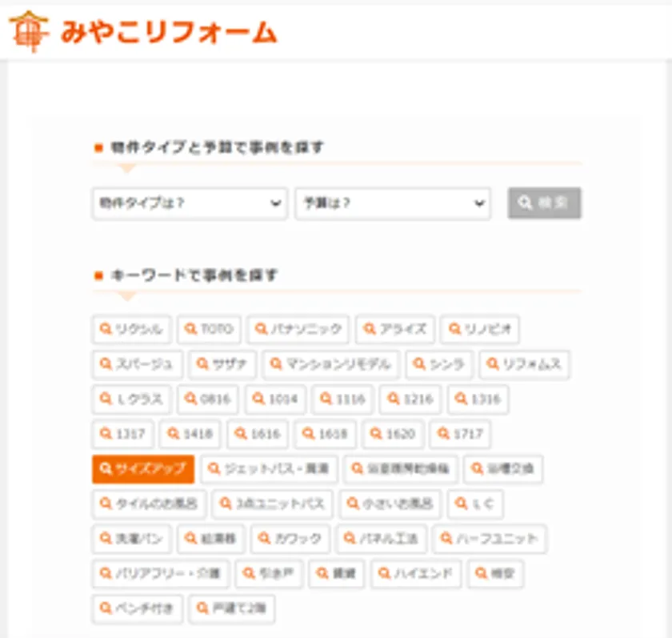This screenshot has width=672, height=638.
Task: Click the ハイエンド keyword tag
Action: coord(416,574)
